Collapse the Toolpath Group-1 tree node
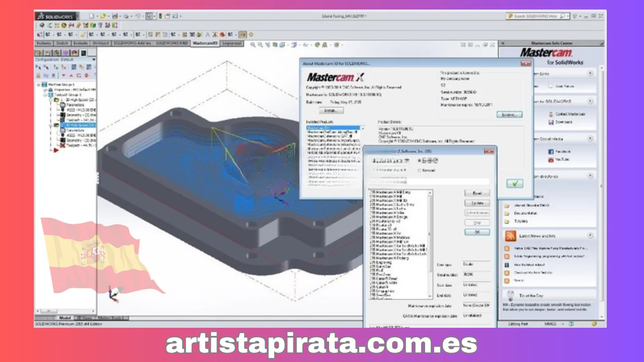This screenshot has height=362, width=644. pyautogui.click(x=45, y=95)
